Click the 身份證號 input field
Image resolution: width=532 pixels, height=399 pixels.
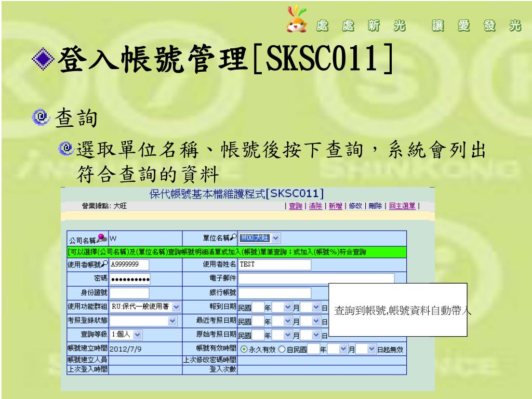pyautogui.click(x=129, y=293)
